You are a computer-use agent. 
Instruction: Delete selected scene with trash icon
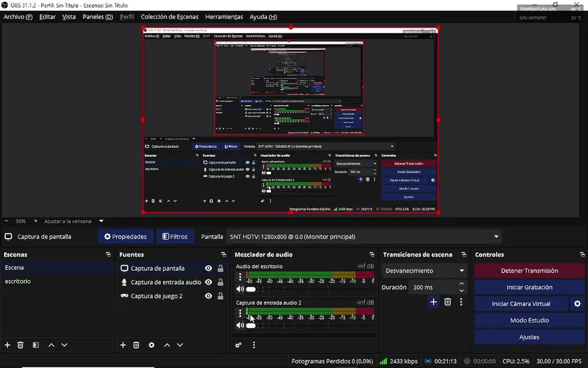[x=20, y=344]
